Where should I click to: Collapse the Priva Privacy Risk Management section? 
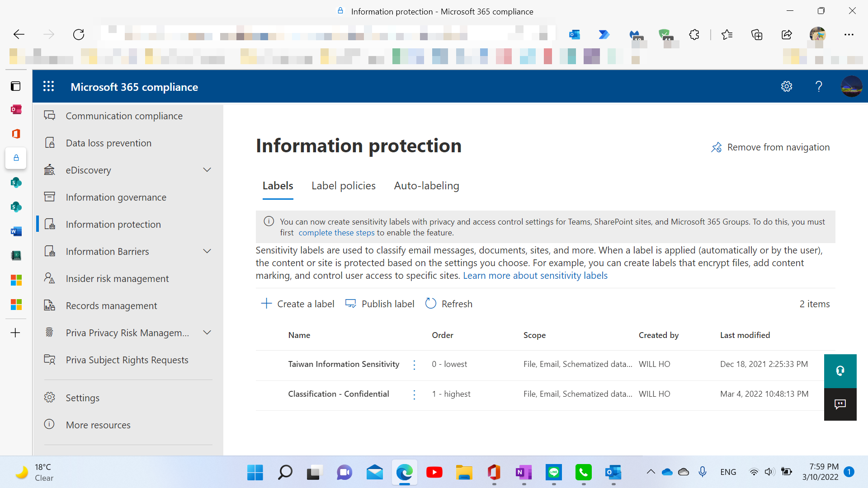pos(207,332)
